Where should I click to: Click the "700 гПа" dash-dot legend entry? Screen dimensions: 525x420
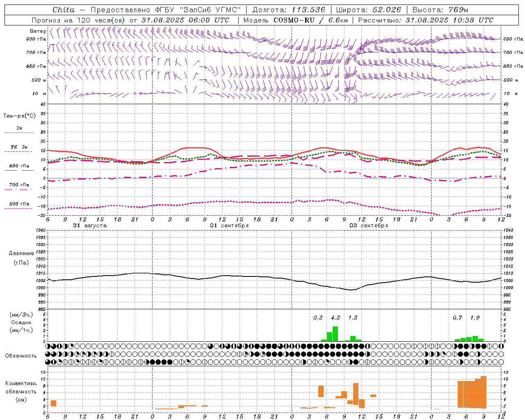19,185
